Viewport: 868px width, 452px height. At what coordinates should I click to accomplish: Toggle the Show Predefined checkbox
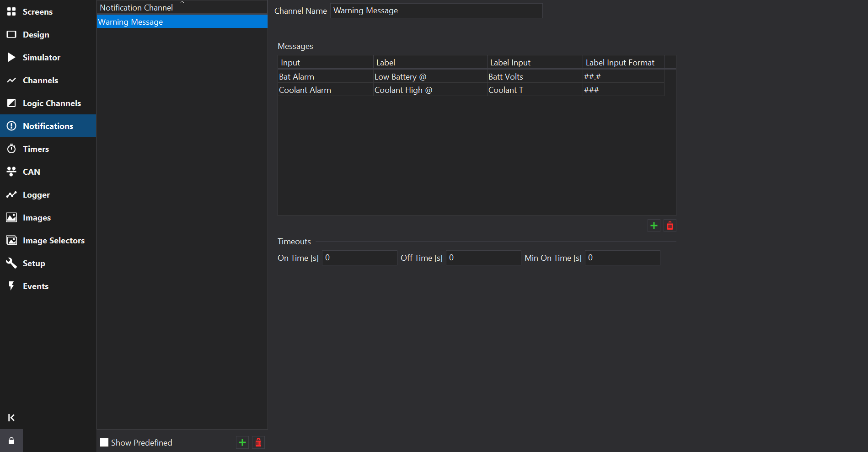click(x=104, y=442)
